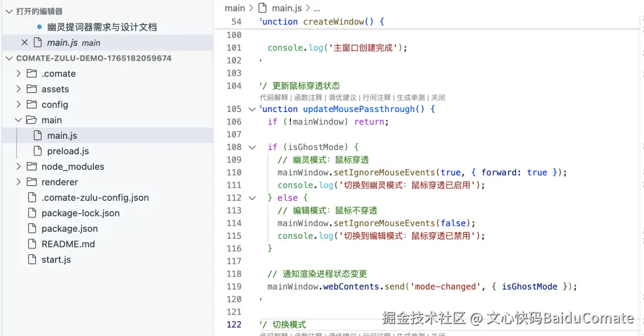This screenshot has width=644, height=336.
Task: Click the node_modules folder icon
Action: [32, 167]
